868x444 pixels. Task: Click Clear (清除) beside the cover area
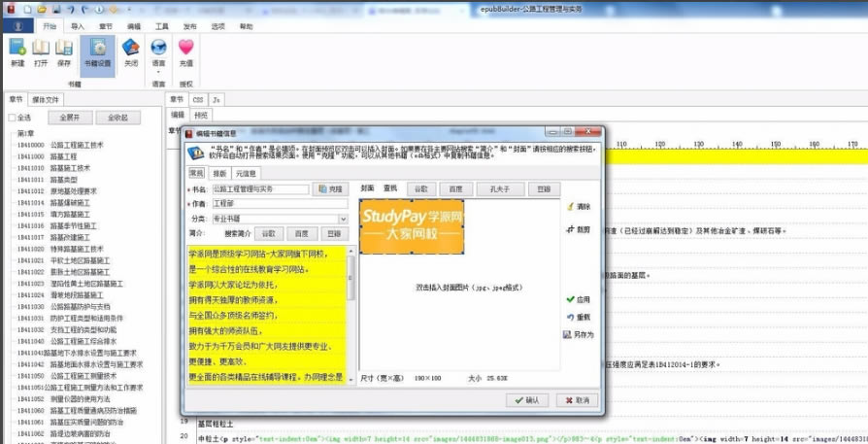(579, 207)
